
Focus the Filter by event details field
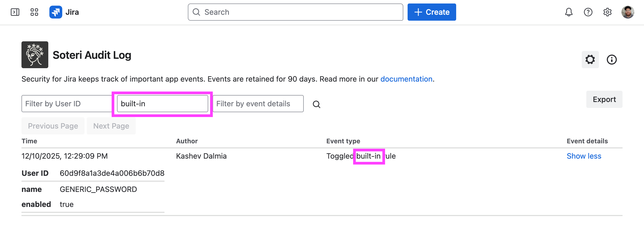258,104
